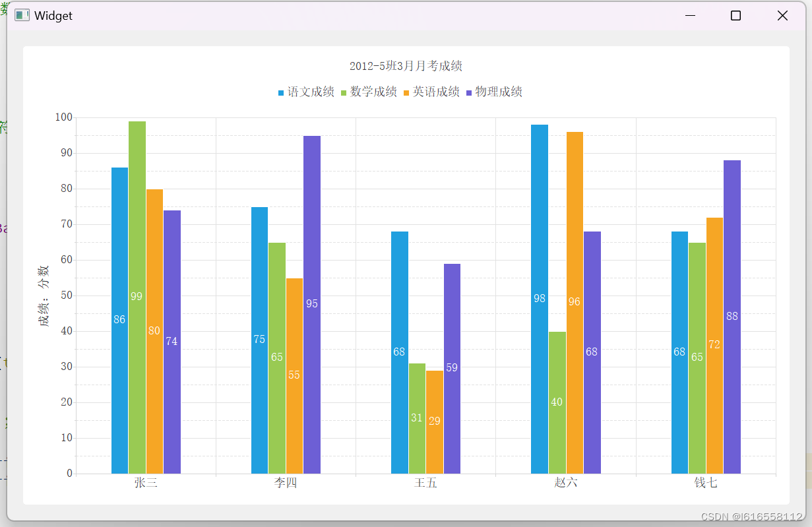Click the purple bar showing 95 for 李四
This screenshot has height=527, width=812.
tap(311, 303)
